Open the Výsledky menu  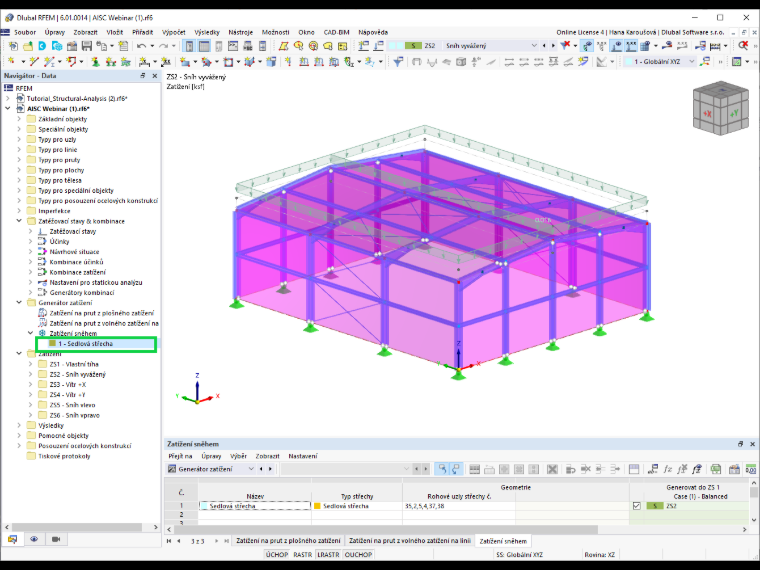pos(207,32)
